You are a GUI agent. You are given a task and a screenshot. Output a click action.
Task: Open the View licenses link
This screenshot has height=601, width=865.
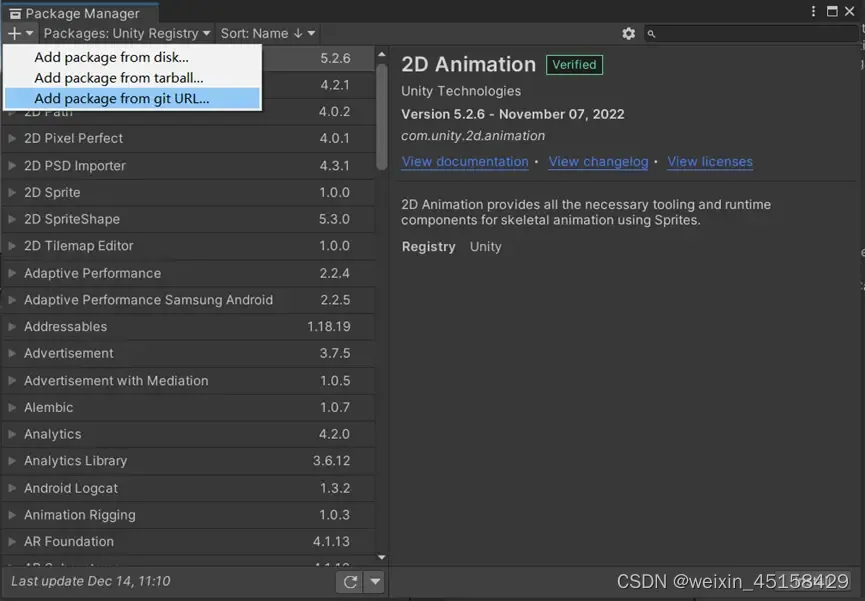(x=710, y=162)
